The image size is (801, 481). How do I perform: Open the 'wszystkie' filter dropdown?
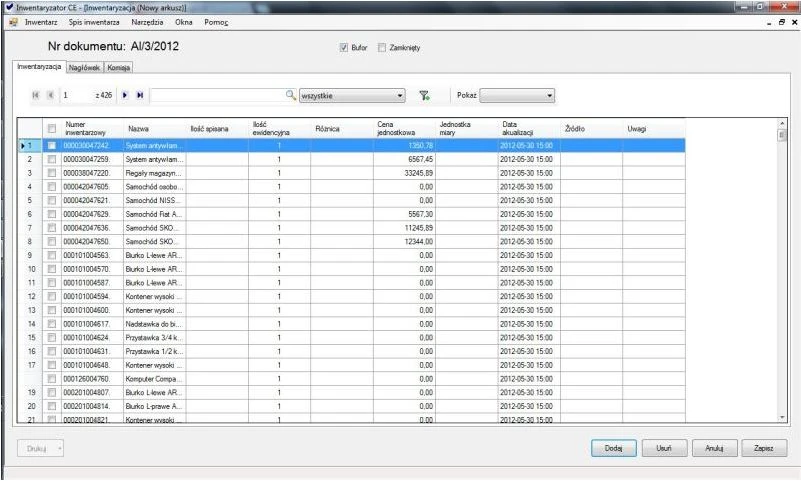[352, 95]
